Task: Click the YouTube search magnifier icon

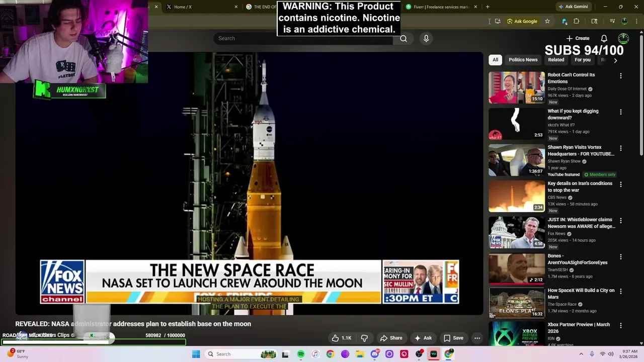Action: pos(404,38)
